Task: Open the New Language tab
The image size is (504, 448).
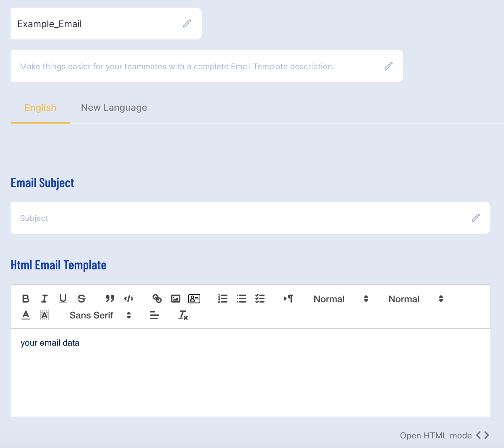Action: pyautogui.click(x=114, y=108)
